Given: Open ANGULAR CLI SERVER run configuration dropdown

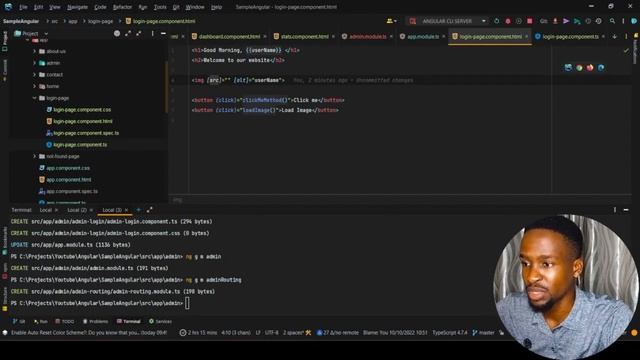Looking at the screenshot, I should click(x=448, y=21).
